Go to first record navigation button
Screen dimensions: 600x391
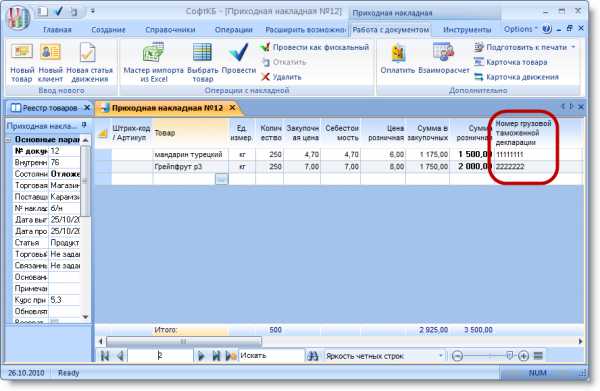point(104,356)
